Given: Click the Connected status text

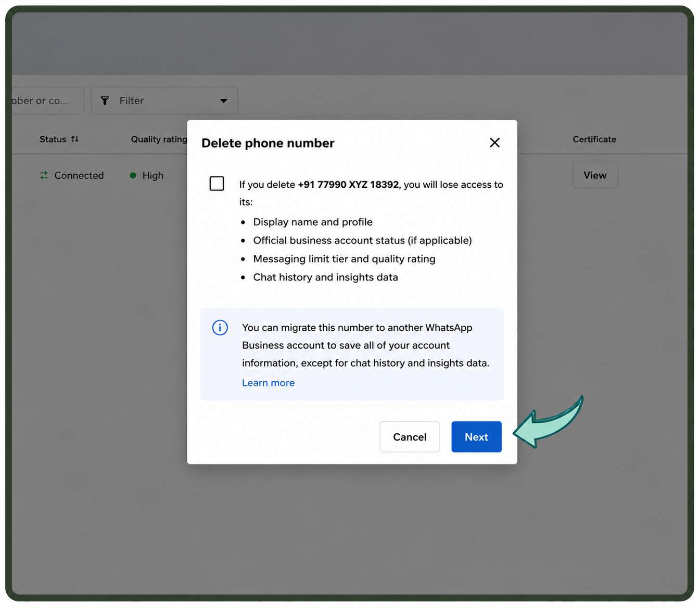Looking at the screenshot, I should click(x=79, y=175).
